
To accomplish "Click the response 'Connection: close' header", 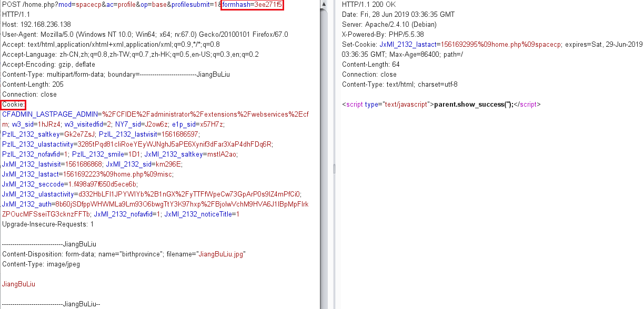I will [369, 74].
